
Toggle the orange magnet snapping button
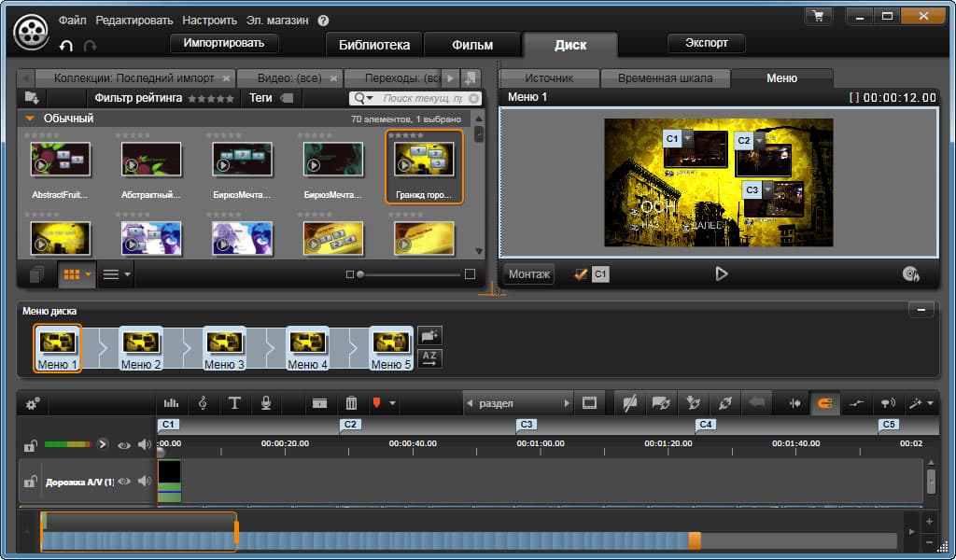(x=824, y=403)
